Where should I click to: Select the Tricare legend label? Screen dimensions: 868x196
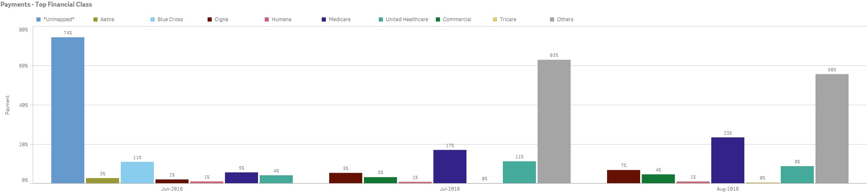[x=508, y=19]
